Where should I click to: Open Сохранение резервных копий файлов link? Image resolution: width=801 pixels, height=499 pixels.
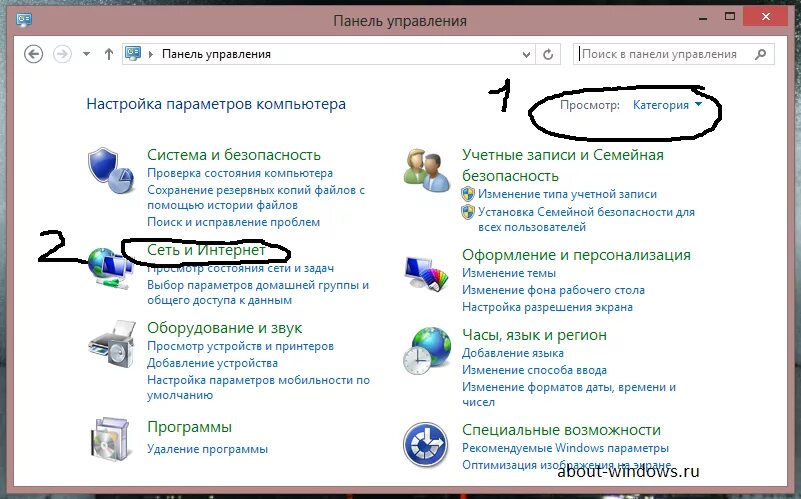[x=256, y=198]
